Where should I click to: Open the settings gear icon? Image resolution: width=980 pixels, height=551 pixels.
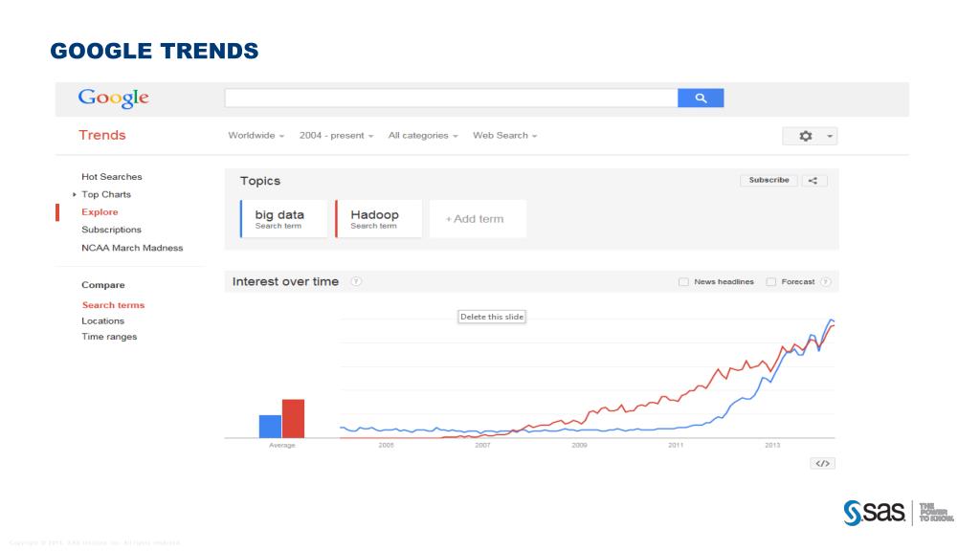[x=806, y=136]
